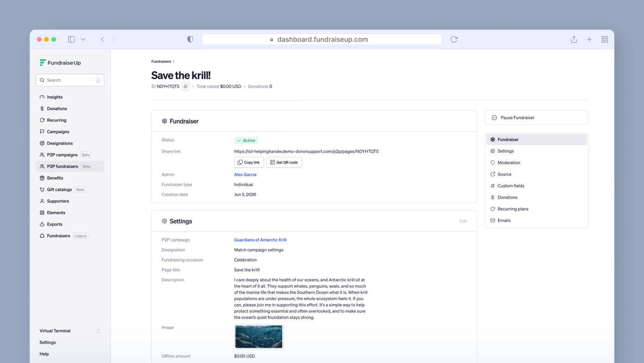Screen dimensions: 644x363
Task: Click Edit in the Settings card
Action: point(463,221)
